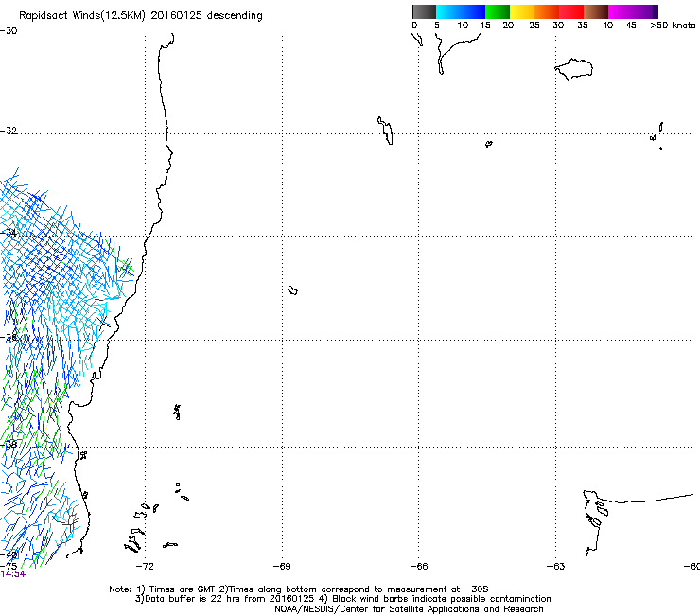The width and height of the screenshot is (700, 615).
Task: Click the '15' value on the legend scale
Action: point(485,26)
